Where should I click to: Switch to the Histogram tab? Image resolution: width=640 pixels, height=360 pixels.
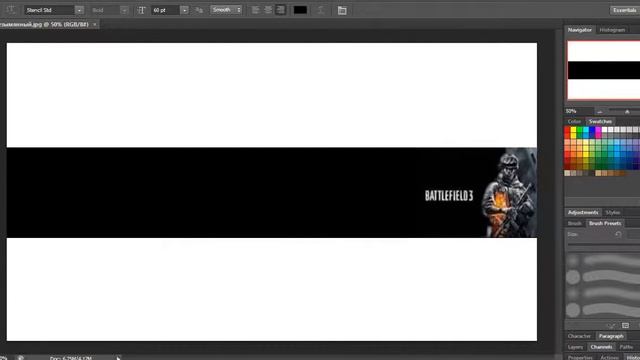(612, 30)
